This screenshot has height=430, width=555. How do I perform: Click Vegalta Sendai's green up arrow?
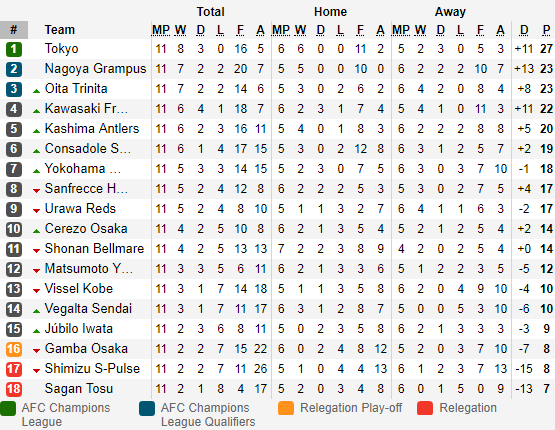(x=36, y=311)
